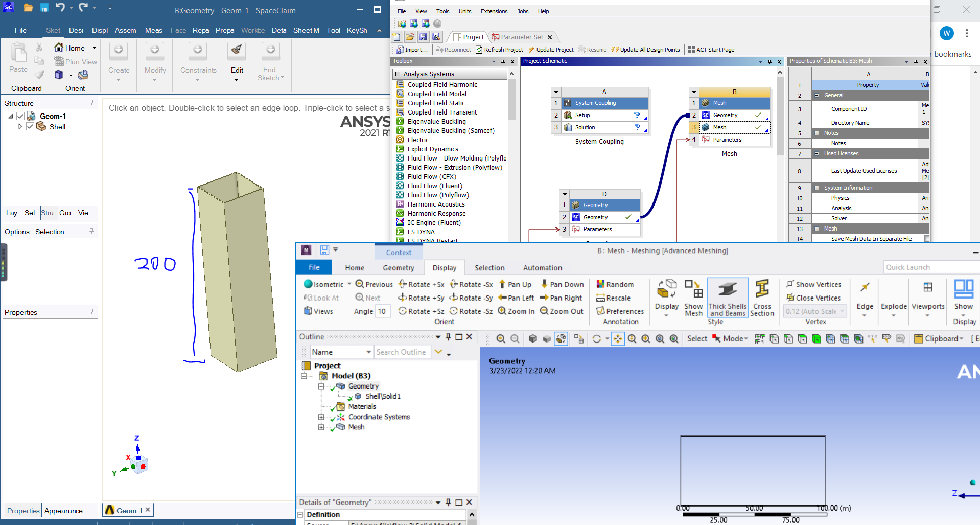Click Workbench save-as icon
Viewport: 980px width, 525px height.
coord(436,37)
